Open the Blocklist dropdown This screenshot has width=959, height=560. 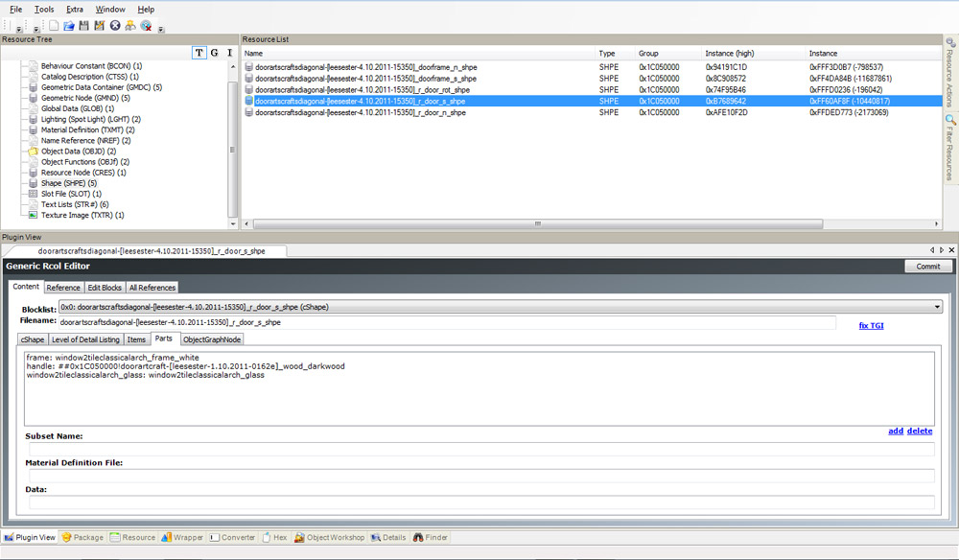936,307
